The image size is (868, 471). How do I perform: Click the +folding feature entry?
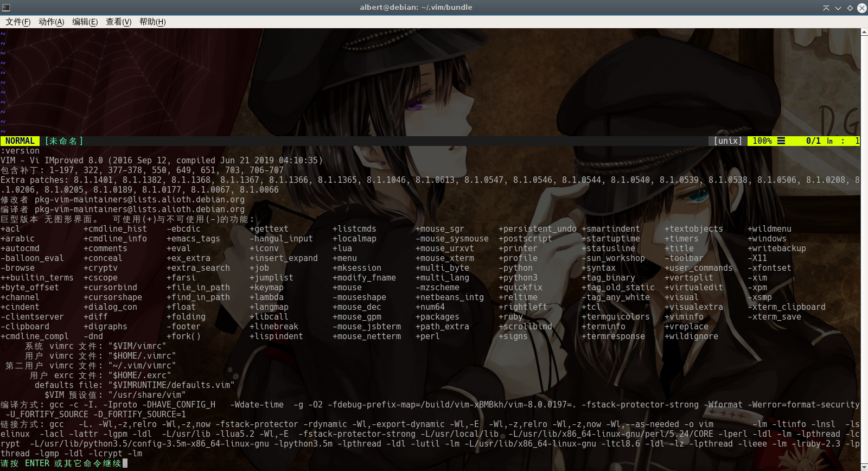point(186,317)
